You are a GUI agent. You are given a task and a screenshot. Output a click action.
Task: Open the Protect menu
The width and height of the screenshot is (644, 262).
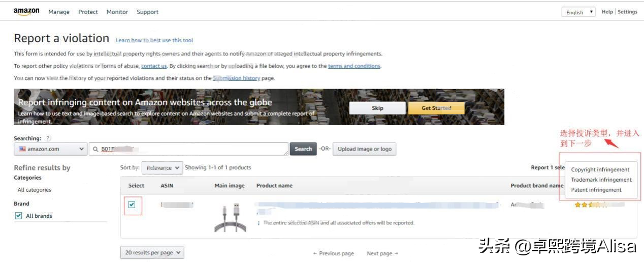[88, 12]
